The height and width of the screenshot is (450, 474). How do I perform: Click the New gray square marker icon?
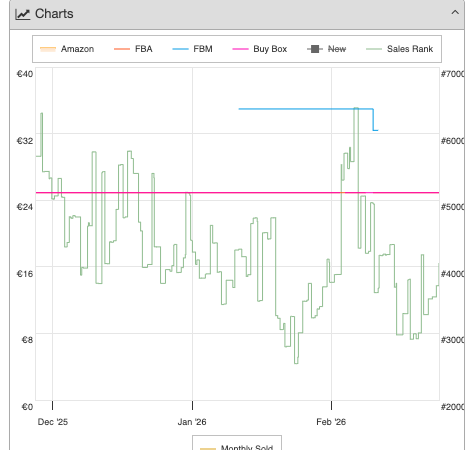[x=315, y=49]
